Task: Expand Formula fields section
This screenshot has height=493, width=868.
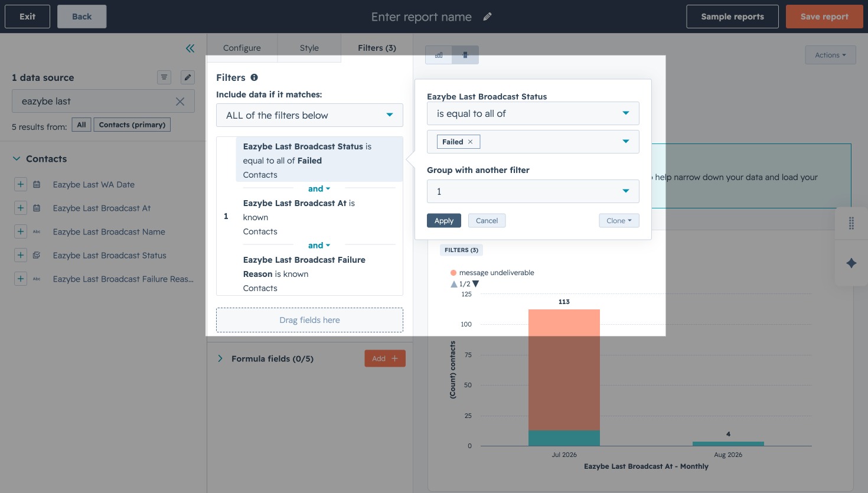Action: (220, 358)
